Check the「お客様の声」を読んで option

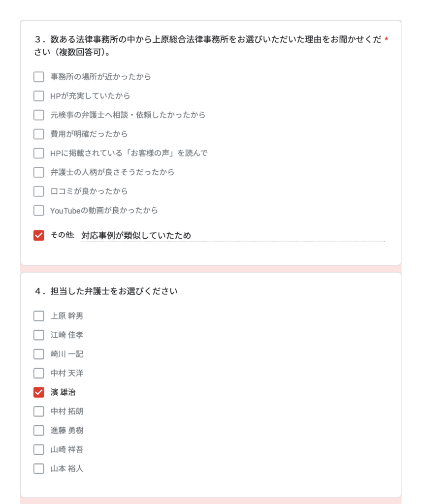tap(39, 153)
